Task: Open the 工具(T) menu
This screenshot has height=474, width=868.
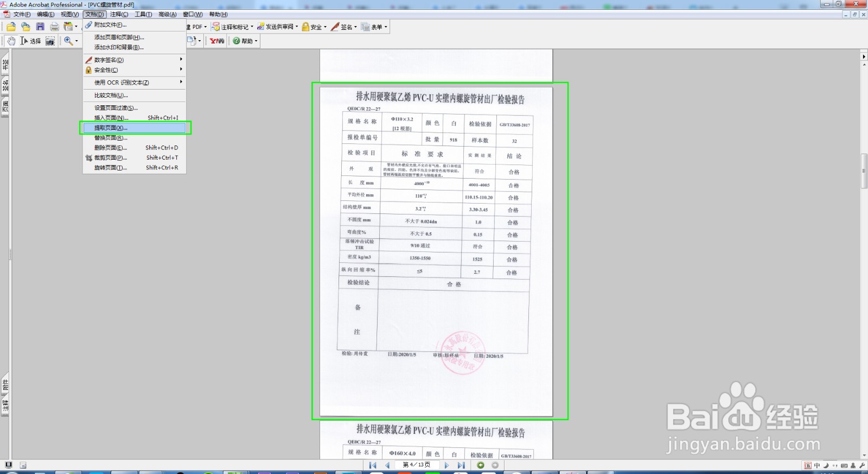Action: pyautogui.click(x=143, y=14)
